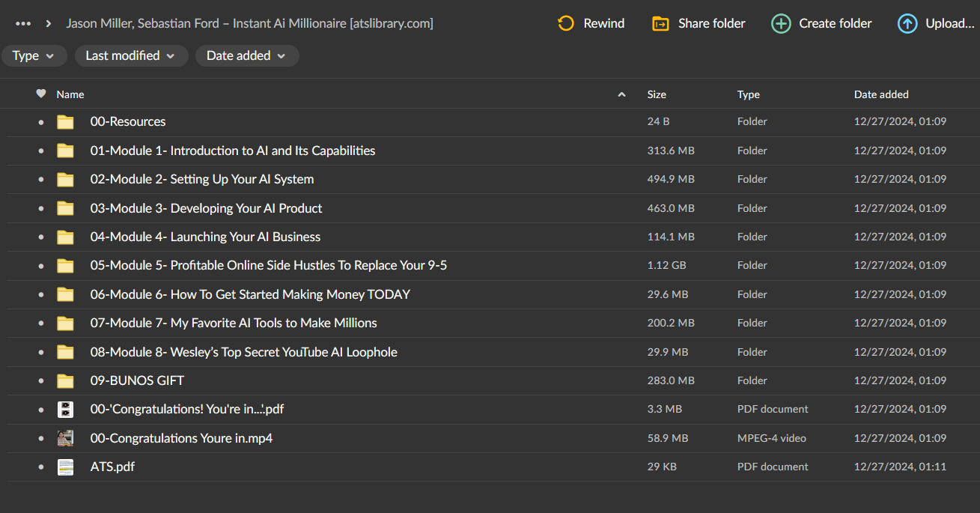Sort by the Date added column header
980x513 pixels.
click(x=881, y=94)
